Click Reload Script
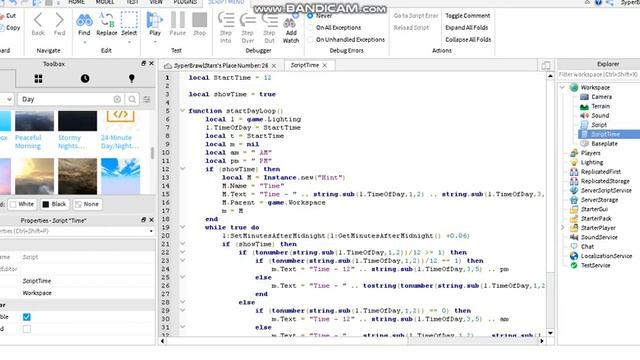This screenshot has height=360, width=640. pyautogui.click(x=411, y=28)
